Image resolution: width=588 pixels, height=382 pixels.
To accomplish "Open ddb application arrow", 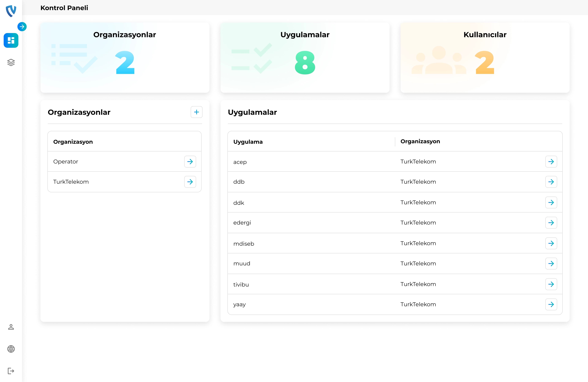I will click(x=551, y=182).
